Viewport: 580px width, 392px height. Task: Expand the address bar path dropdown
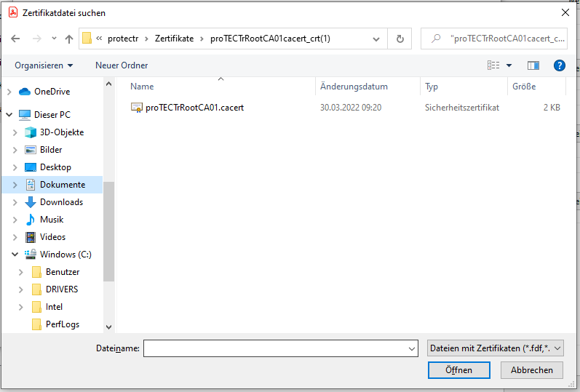[x=376, y=39]
